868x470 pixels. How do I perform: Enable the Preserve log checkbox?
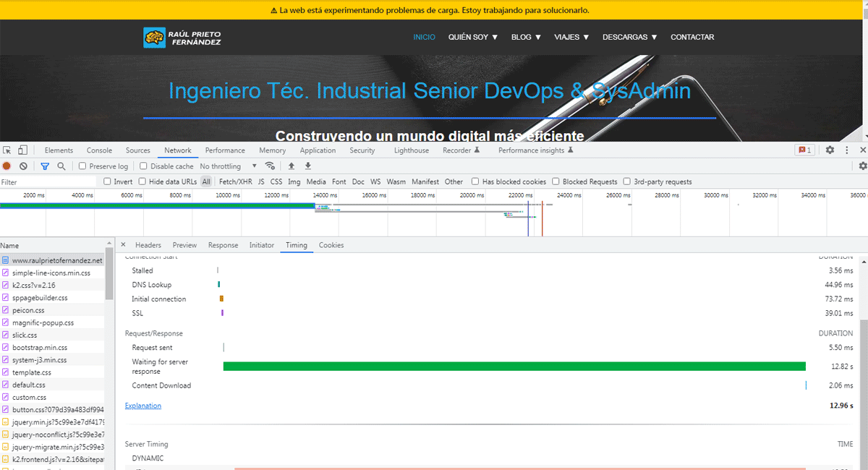coord(85,166)
